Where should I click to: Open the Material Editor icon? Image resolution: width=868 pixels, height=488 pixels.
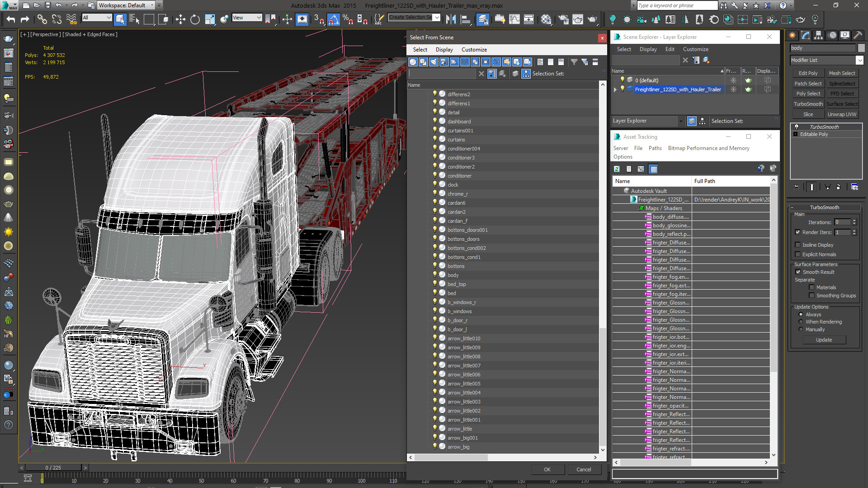tap(546, 19)
